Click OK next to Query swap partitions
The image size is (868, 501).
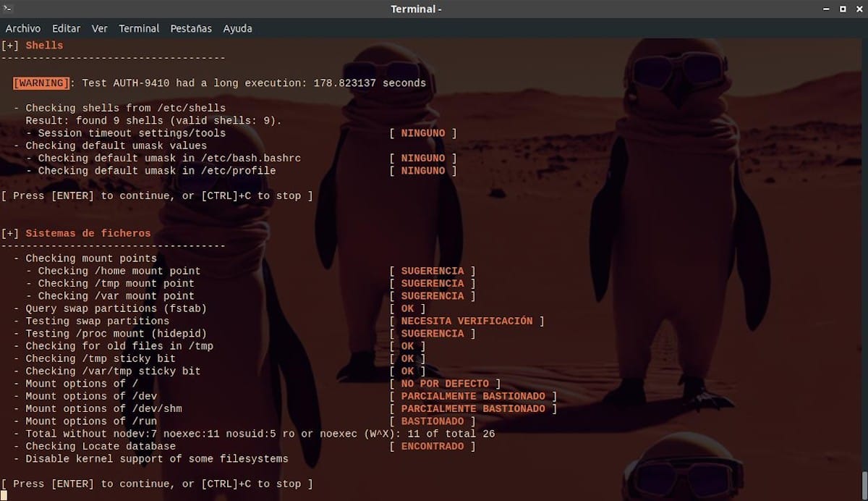[407, 308]
